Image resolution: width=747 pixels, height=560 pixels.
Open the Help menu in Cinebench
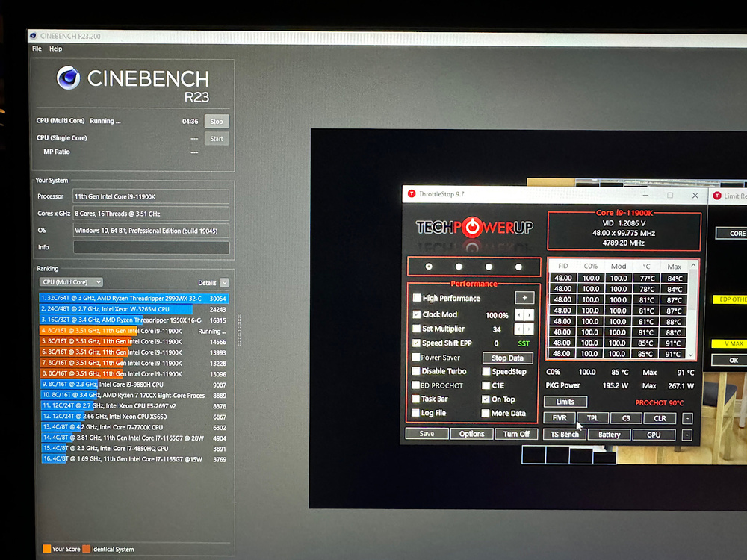pyautogui.click(x=55, y=49)
